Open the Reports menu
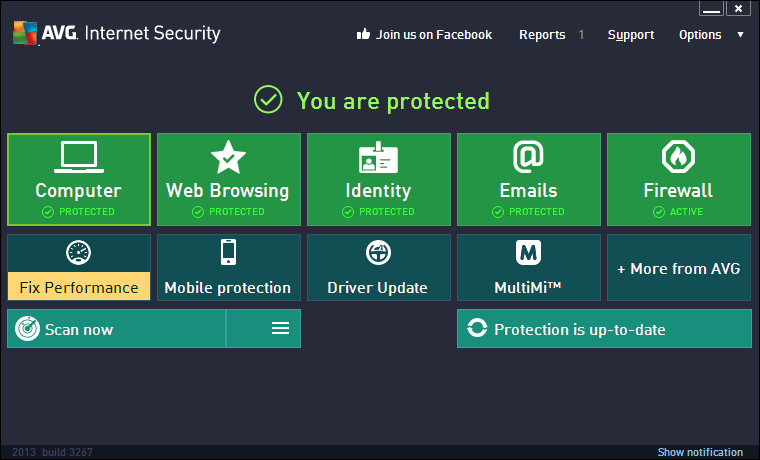 click(542, 35)
